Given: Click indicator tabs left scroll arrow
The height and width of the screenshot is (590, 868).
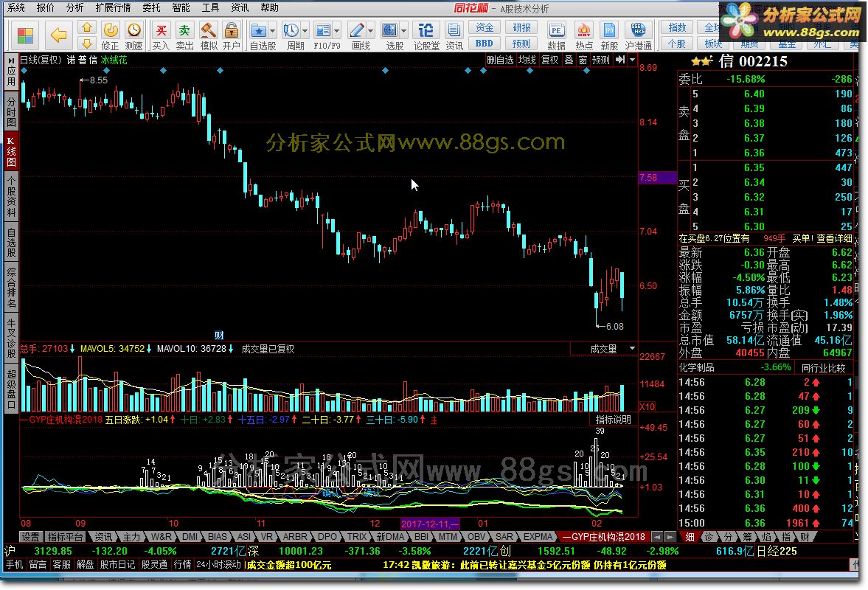Looking at the screenshot, I should click(x=656, y=536).
